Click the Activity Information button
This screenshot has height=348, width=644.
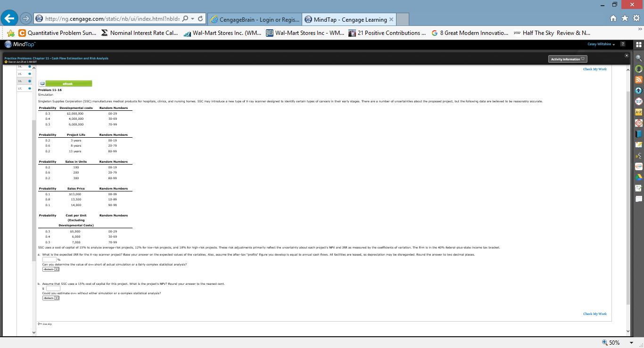(568, 59)
